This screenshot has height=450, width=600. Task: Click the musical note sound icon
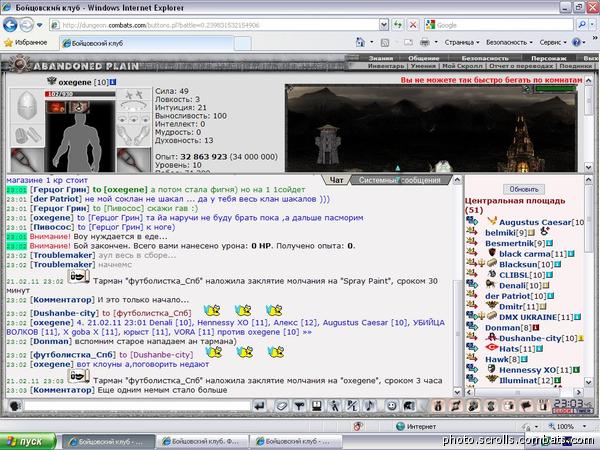[370, 406]
